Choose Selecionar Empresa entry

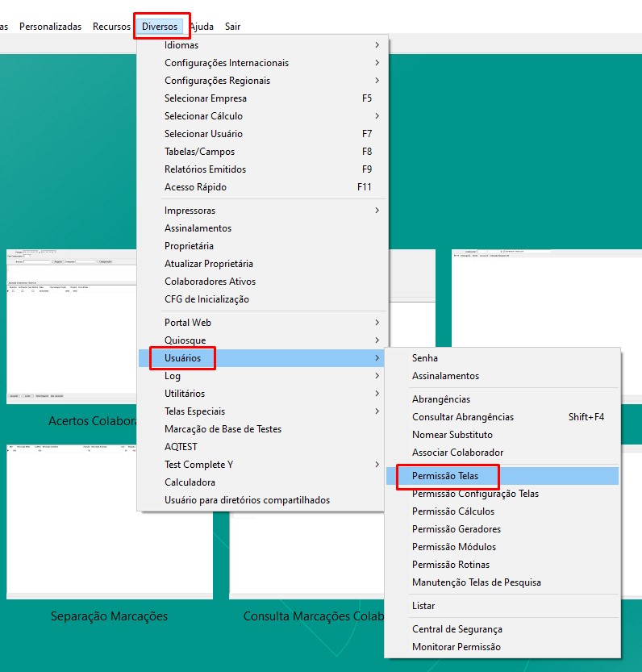(205, 98)
